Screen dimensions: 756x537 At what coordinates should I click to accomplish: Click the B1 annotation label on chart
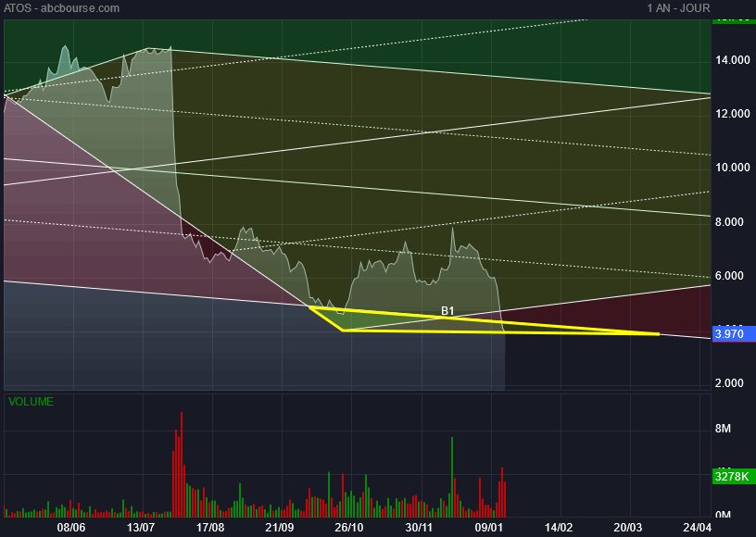447,311
